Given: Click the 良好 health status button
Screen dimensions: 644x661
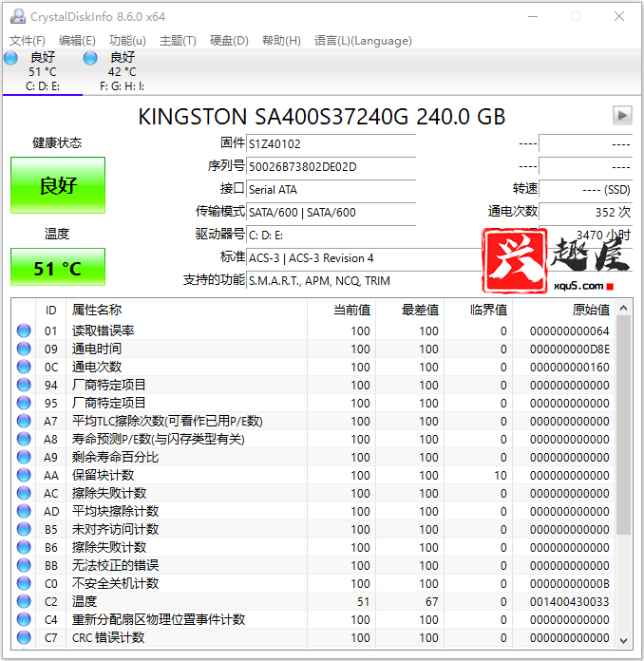Looking at the screenshot, I should 58,185.
